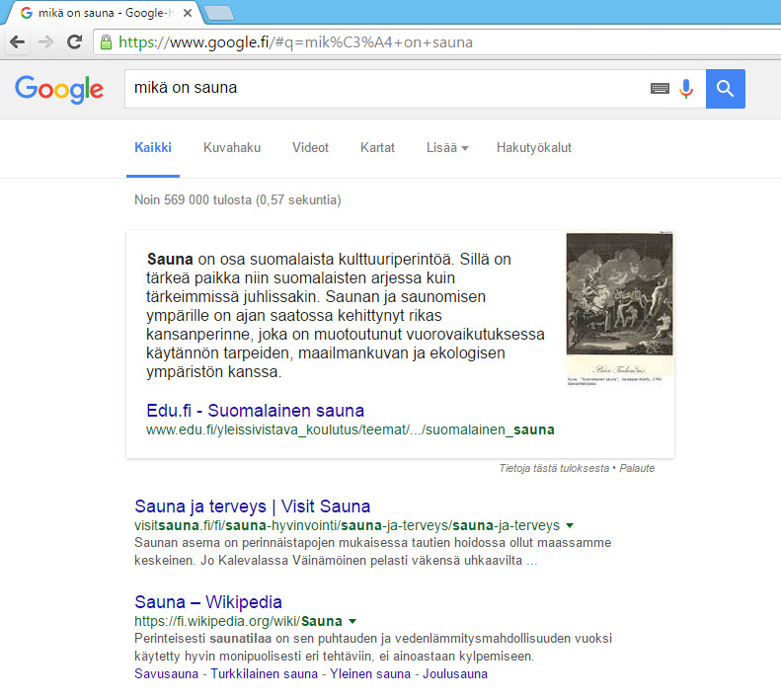Expand the fi.wikipedia.org URL dropdown arrow
This screenshot has width=781, height=700.
[x=352, y=621]
